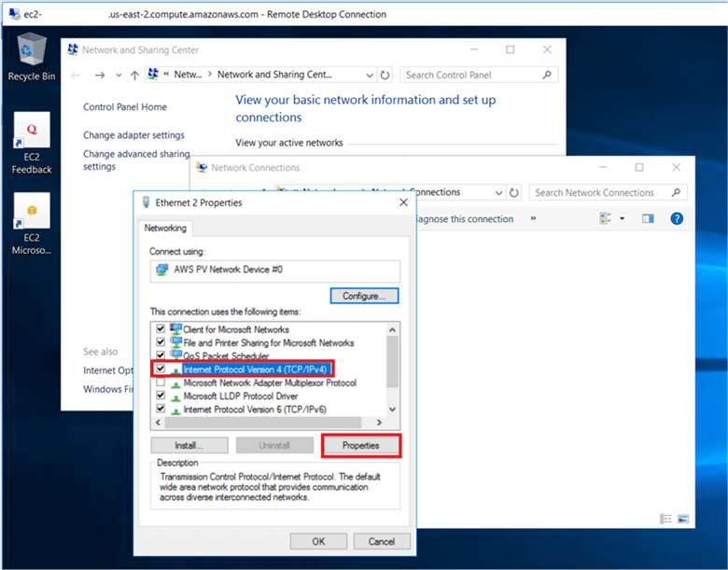Click the list scroll down arrow

click(x=392, y=410)
